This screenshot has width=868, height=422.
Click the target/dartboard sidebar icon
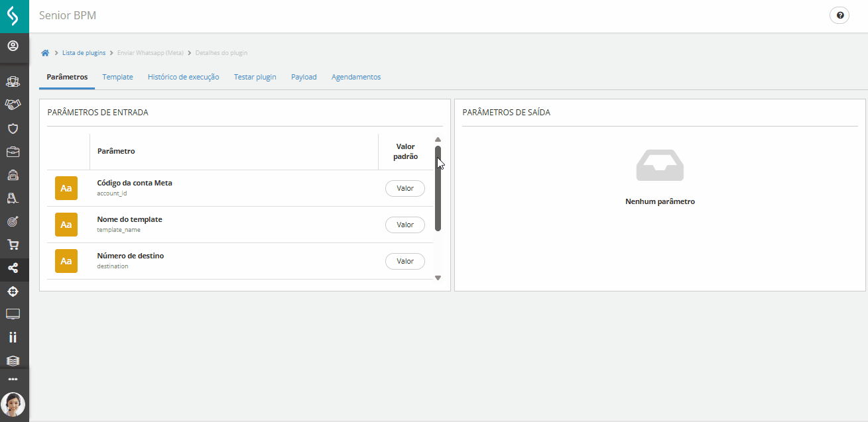[x=13, y=221]
